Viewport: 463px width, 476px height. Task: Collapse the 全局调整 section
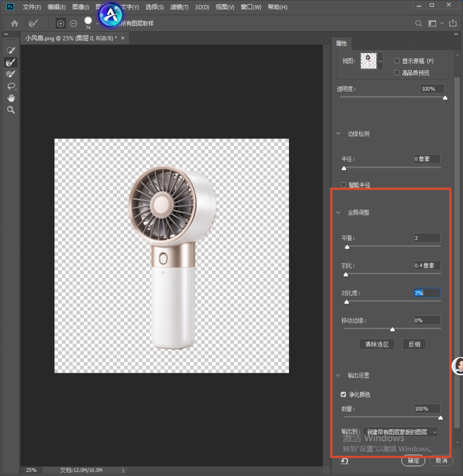(338, 212)
